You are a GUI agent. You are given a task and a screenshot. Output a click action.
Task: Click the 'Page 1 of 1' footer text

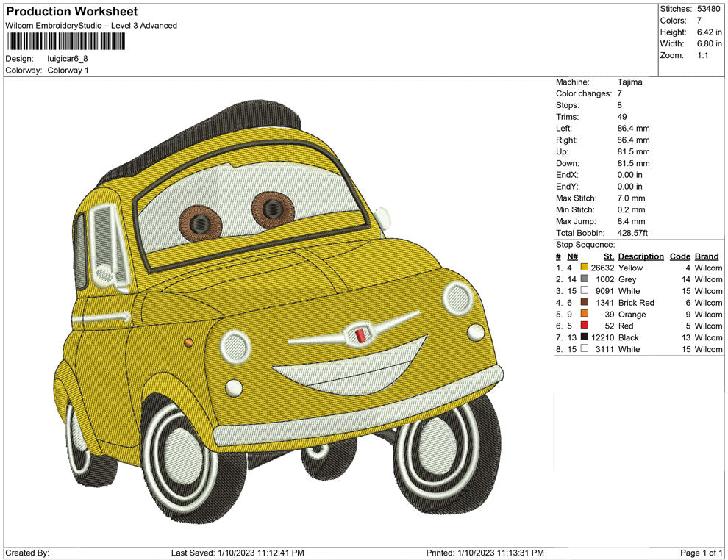(x=701, y=553)
